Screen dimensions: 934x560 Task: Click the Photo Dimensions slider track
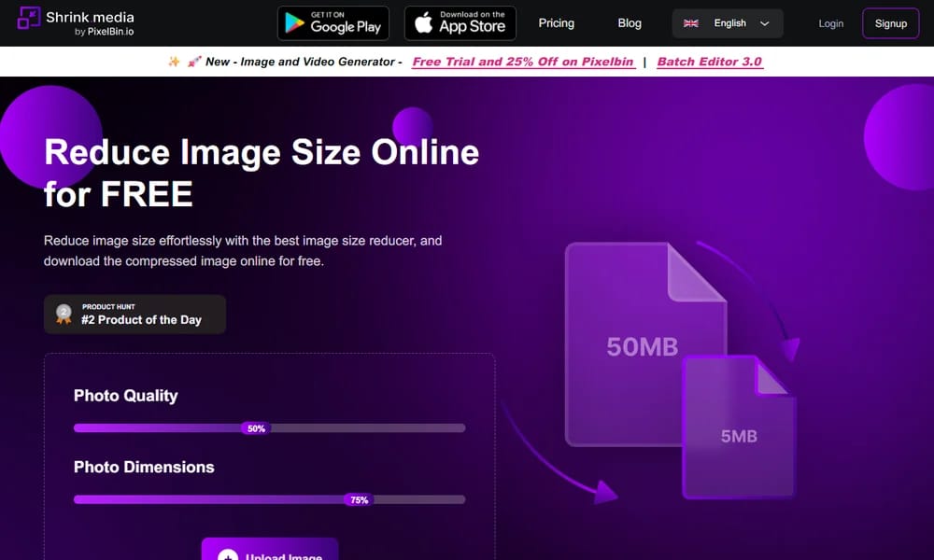click(x=269, y=499)
